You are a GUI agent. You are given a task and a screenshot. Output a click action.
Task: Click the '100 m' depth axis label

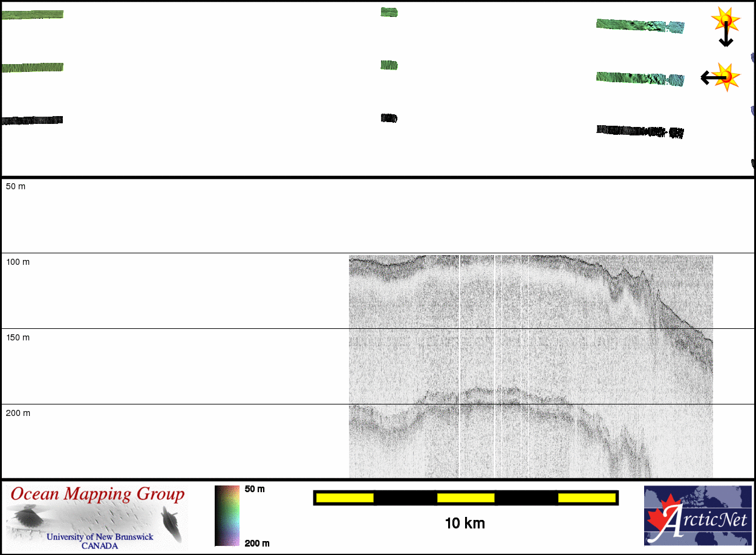[x=18, y=262]
